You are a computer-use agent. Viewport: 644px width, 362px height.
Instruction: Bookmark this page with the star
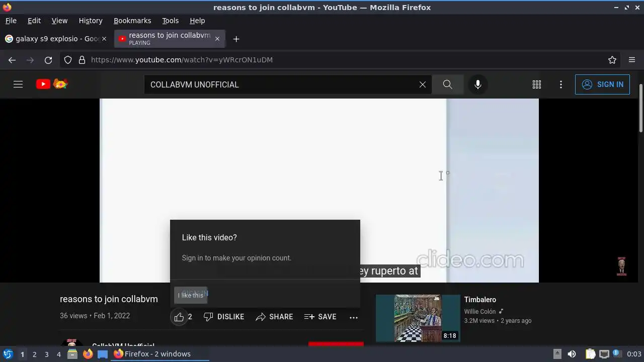point(612,60)
